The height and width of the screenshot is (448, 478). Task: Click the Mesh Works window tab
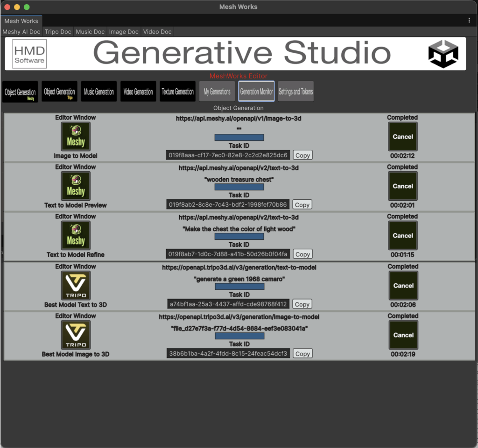point(21,21)
